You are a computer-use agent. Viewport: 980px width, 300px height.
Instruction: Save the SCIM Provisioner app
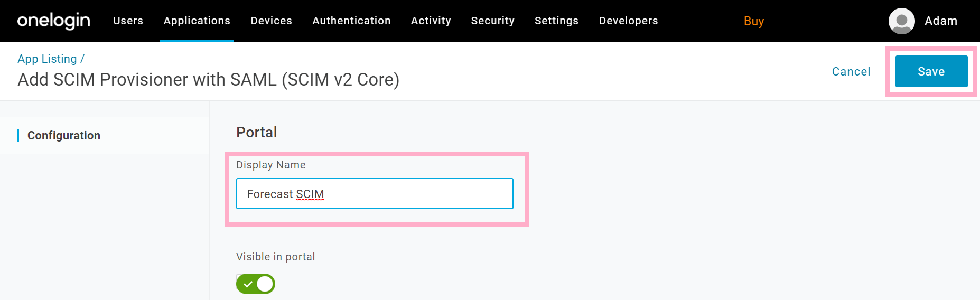click(931, 71)
